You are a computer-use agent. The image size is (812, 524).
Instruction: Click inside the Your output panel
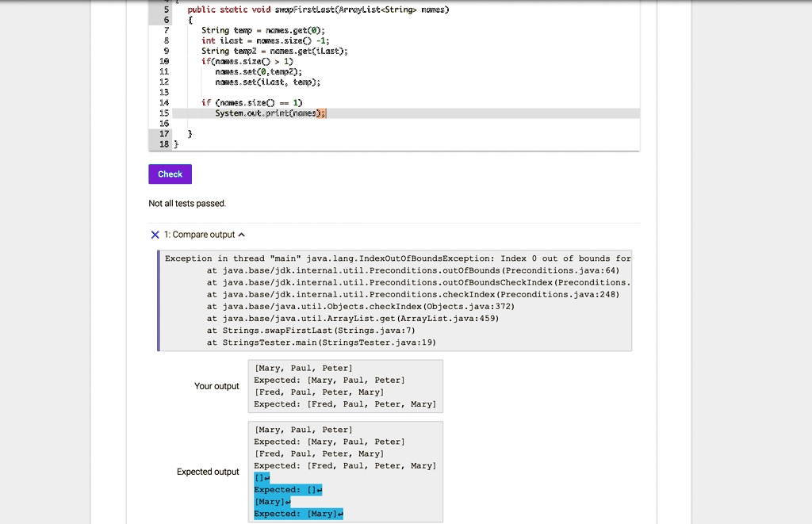click(345, 386)
